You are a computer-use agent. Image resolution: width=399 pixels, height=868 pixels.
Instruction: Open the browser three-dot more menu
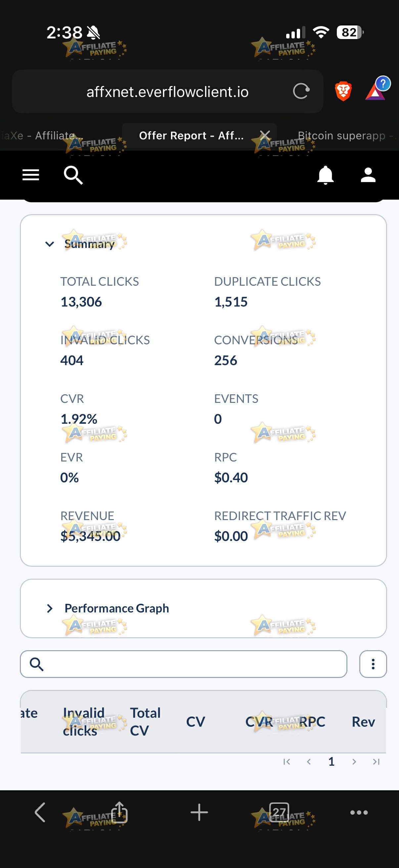point(359,812)
